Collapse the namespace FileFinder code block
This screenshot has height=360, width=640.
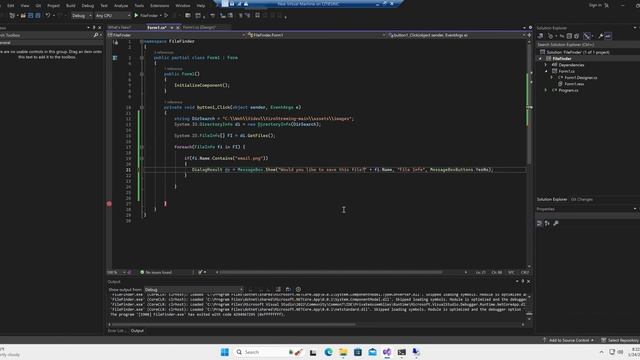[142, 41]
